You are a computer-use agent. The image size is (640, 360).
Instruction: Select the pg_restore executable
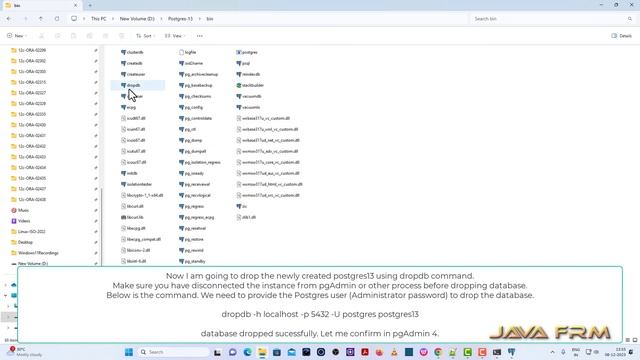[191, 239]
